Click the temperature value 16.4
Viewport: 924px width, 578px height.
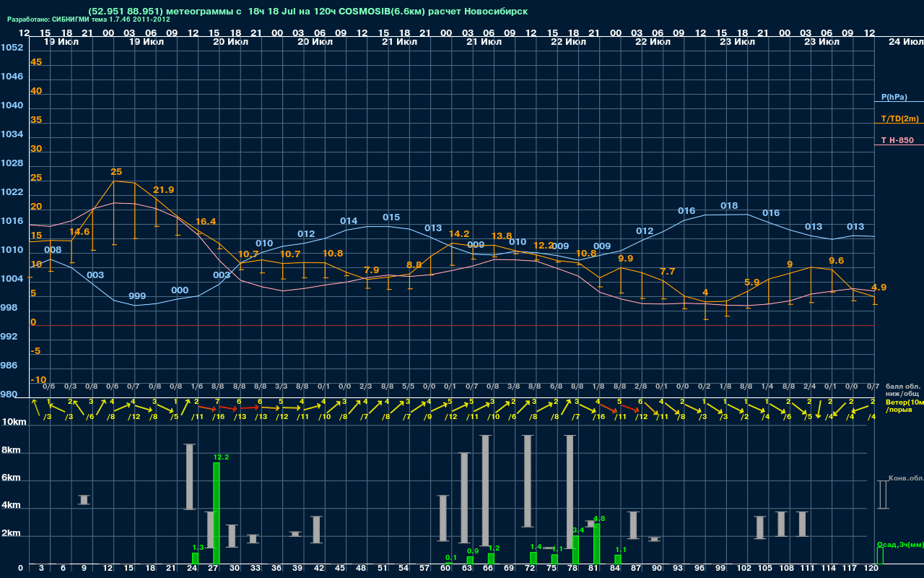[x=206, y=222]
